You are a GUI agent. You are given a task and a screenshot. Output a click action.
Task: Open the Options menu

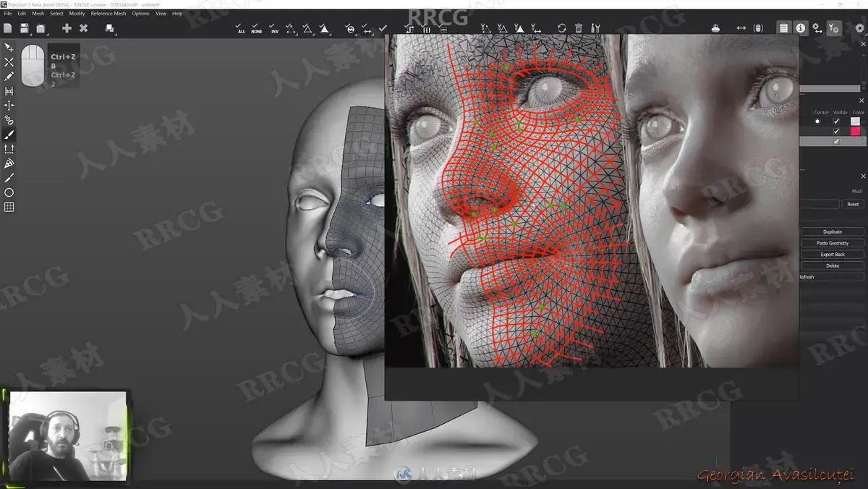[140, 13]
